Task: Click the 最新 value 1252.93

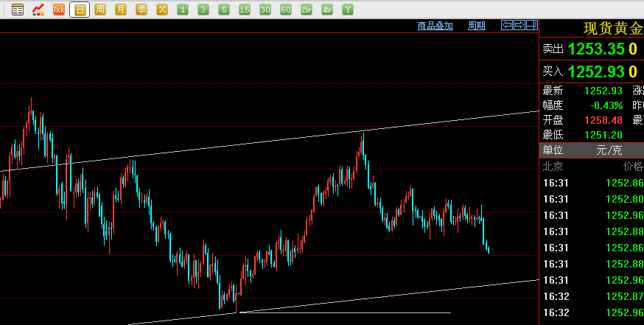Action: [603, 91]
